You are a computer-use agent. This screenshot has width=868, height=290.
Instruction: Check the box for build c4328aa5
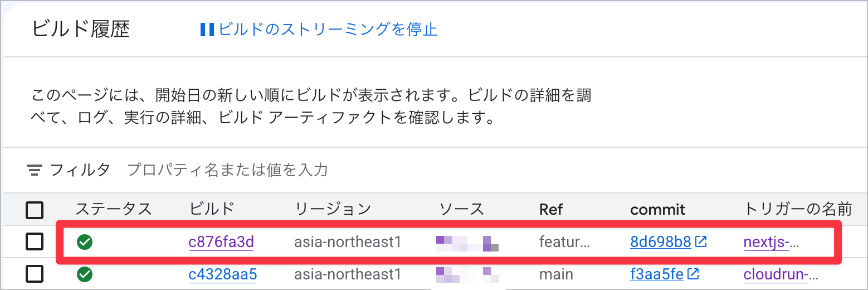click(35, 274)
